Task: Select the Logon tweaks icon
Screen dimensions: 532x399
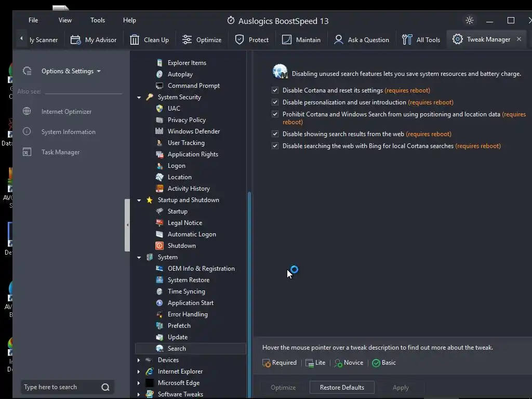Action: tap(159, 166)
